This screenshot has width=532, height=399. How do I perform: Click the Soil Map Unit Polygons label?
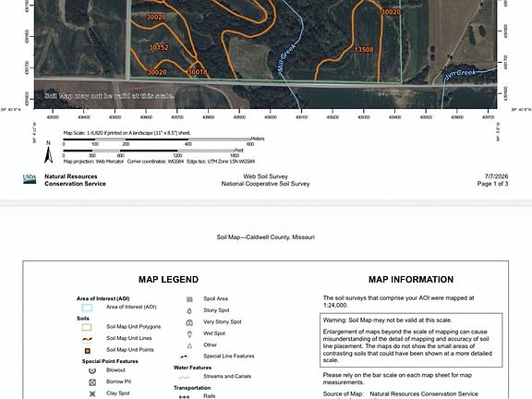[134, 327]
